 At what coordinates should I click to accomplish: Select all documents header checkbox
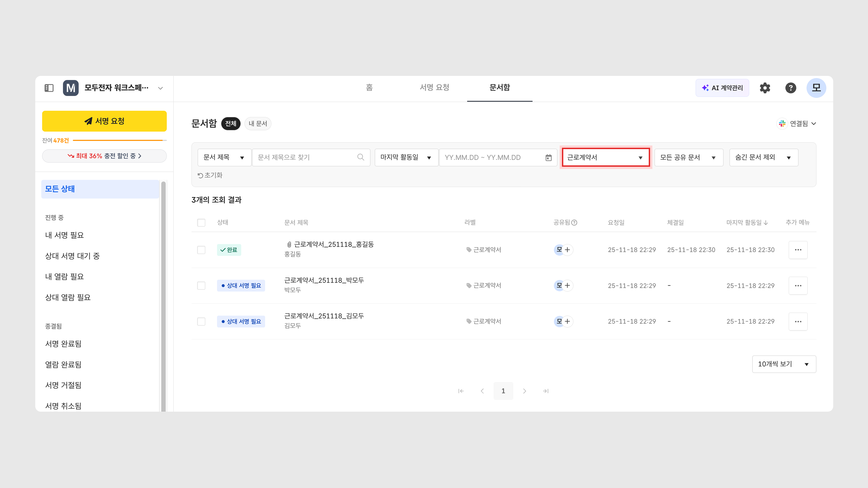tap(201, 223)
